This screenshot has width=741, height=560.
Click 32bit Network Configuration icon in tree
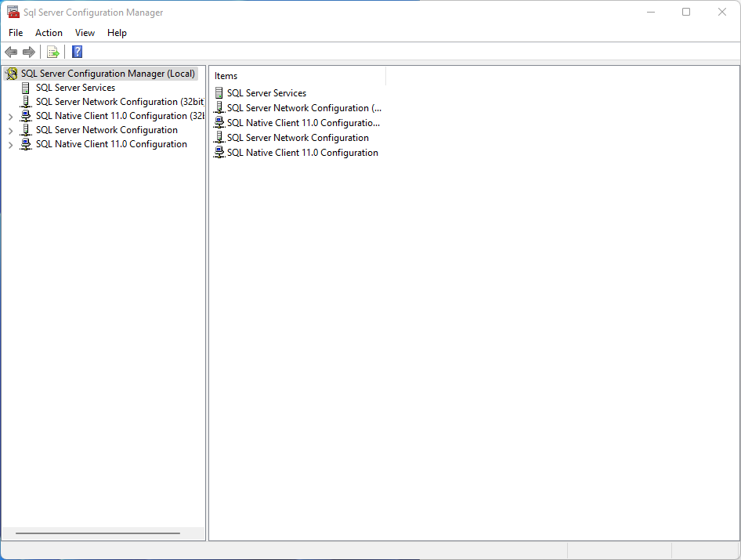click(x=26, y=102)
